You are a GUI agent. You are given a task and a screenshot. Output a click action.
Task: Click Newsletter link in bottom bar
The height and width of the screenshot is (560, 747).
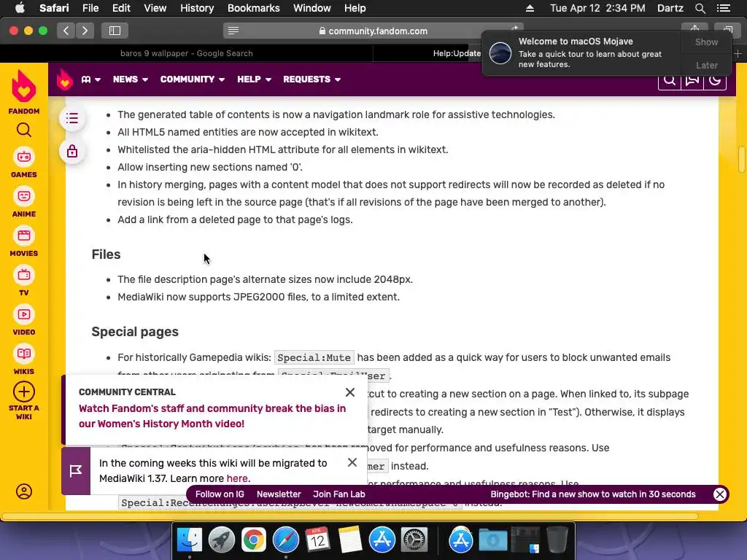pyautogui.click(x=279, y=494)
